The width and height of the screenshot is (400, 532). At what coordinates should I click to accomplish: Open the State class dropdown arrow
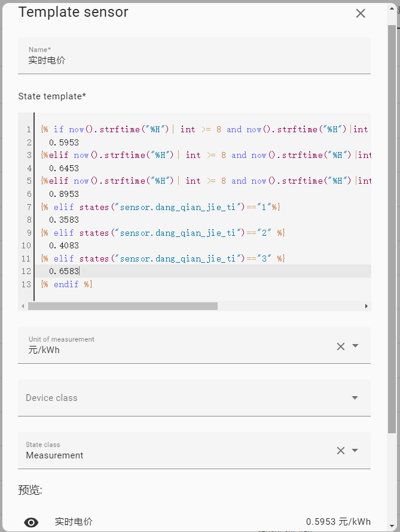pos(355,451)
